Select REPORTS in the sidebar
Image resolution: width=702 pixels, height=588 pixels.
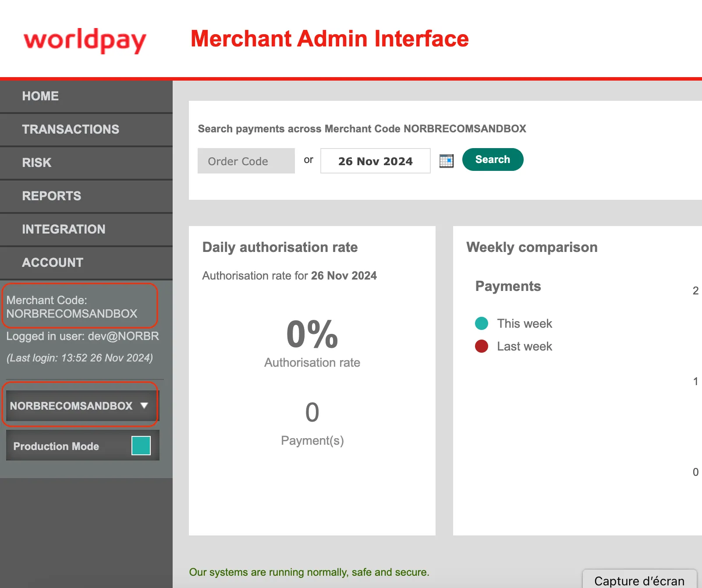coord(86,196)
